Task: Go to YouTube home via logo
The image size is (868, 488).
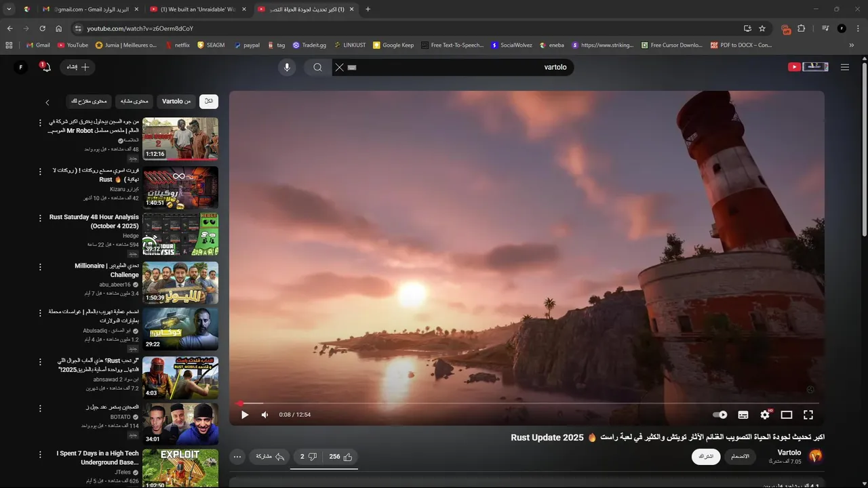Action: pos(808,67)
